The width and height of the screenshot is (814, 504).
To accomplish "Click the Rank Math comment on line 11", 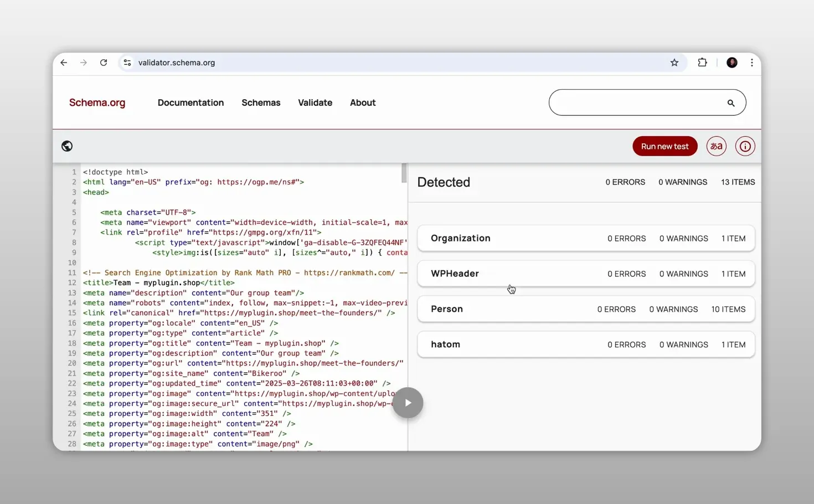I will tap(245, 273).
